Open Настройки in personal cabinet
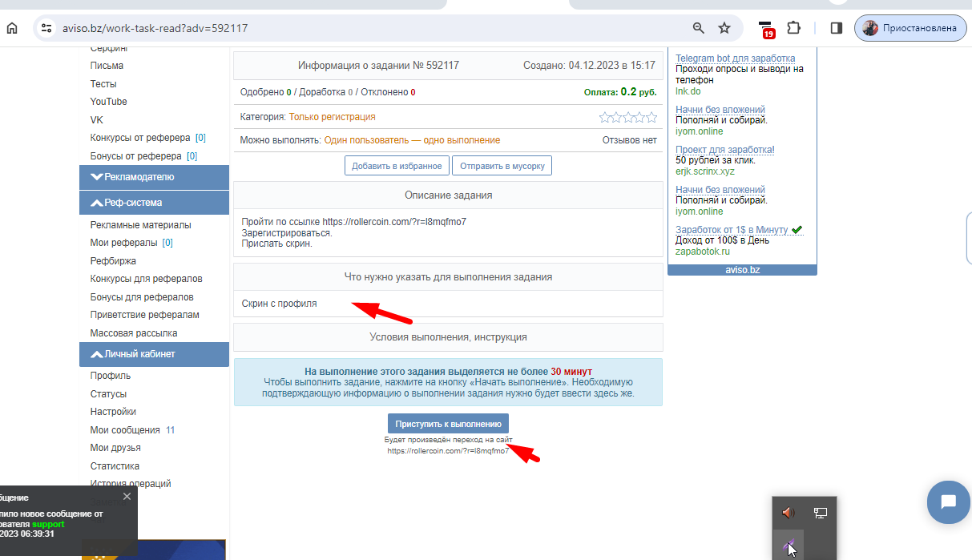The height and width of the screenshot is (560, 972). pyautogui.click(x=113, y=412)
